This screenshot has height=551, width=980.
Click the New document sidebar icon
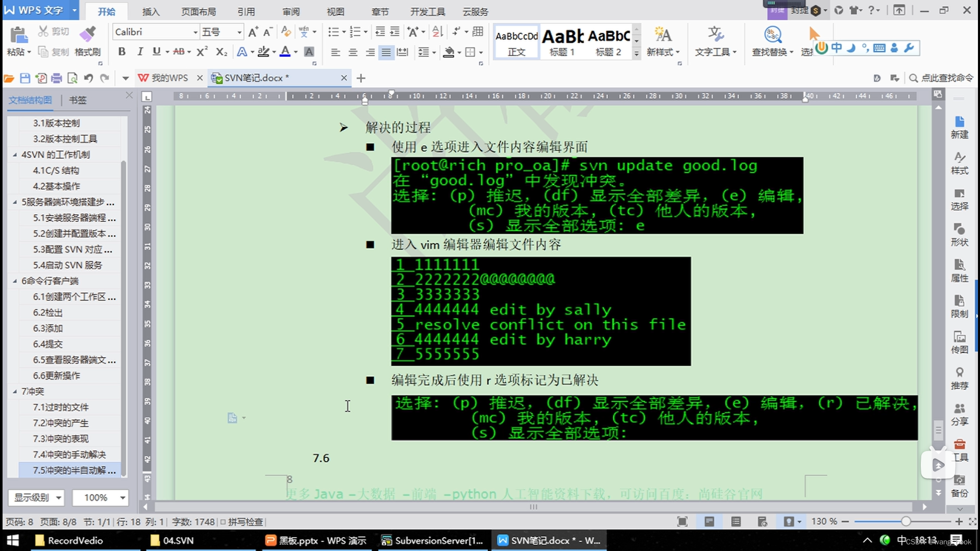[x=959, y=127]
